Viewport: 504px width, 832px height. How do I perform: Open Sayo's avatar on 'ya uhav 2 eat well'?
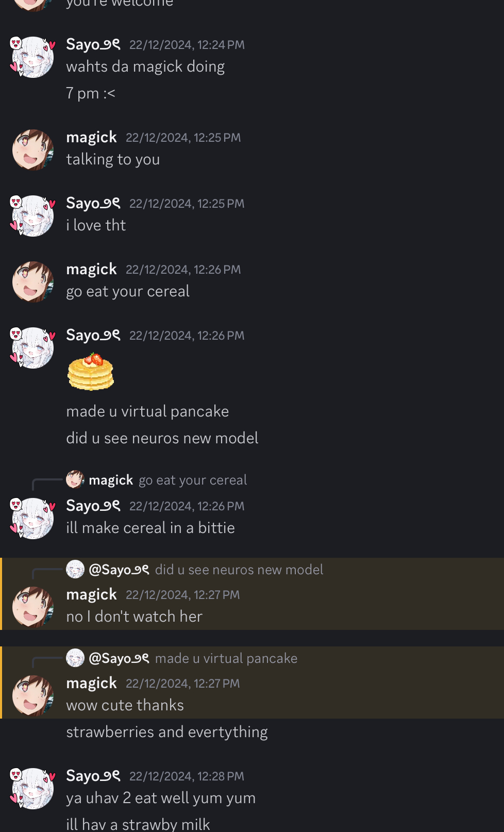pos(33,788)
